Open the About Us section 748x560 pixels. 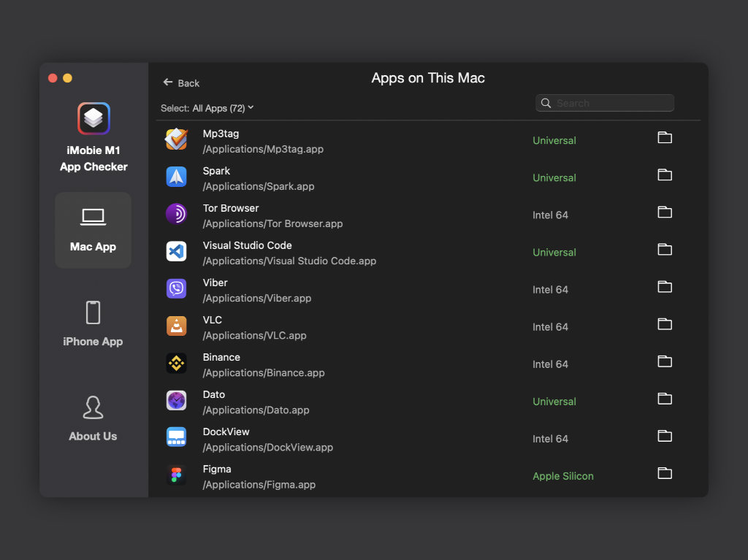click(x=93, y=419)
